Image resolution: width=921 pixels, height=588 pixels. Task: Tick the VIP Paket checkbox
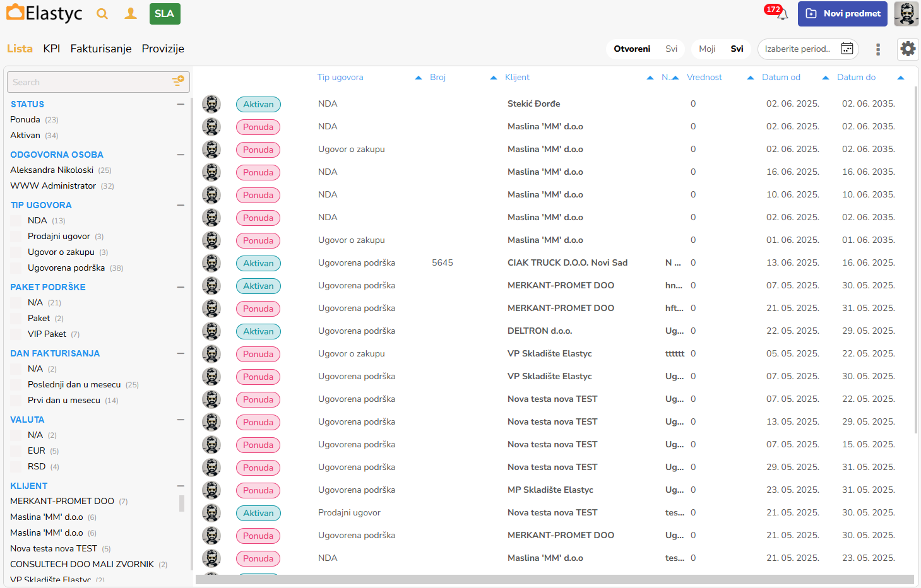16,334
